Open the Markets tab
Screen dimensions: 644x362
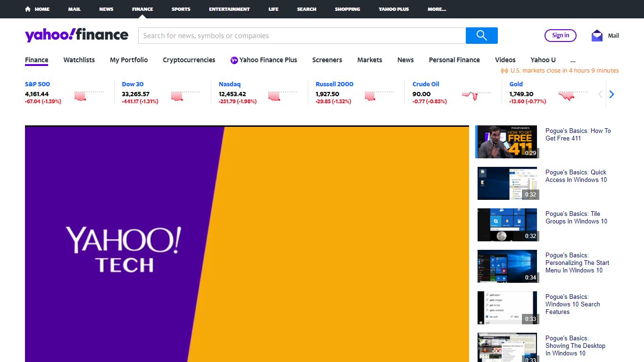(370, 60)
